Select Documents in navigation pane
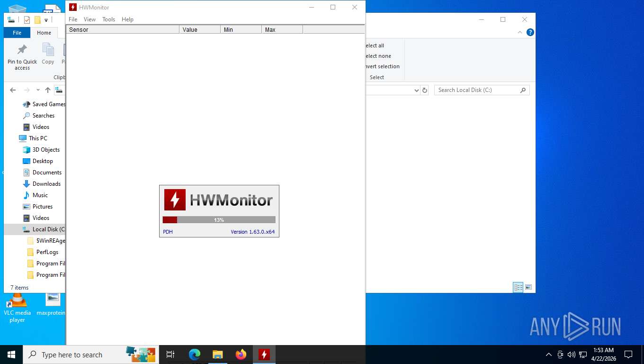The image size is (644, 364). coord(42,173)
